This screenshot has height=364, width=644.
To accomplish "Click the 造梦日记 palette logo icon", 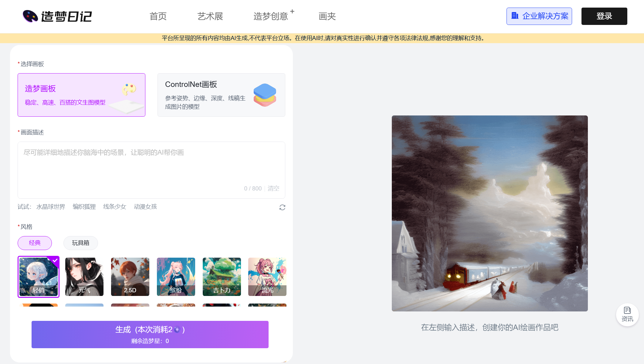I will tap(30, 16).
